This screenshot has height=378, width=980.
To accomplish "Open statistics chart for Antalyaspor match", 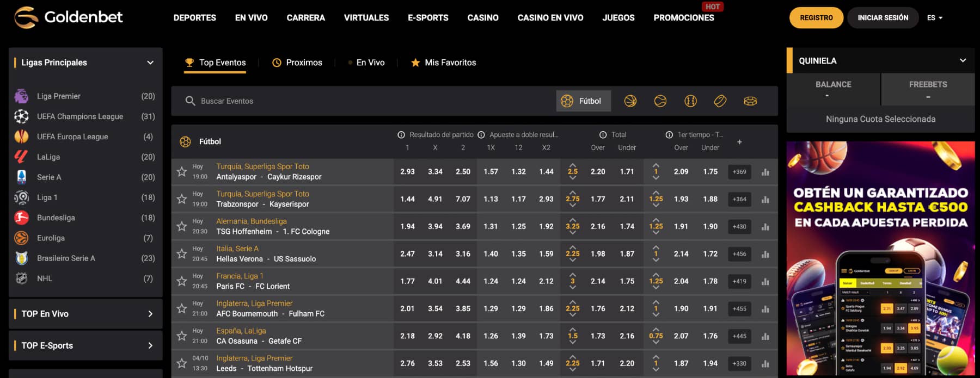I will coord(765,172).
